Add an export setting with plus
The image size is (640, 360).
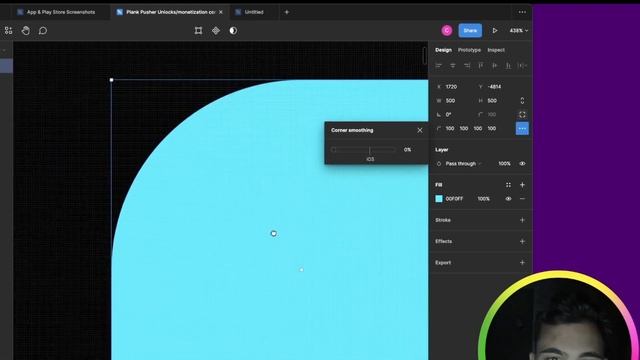522,262
